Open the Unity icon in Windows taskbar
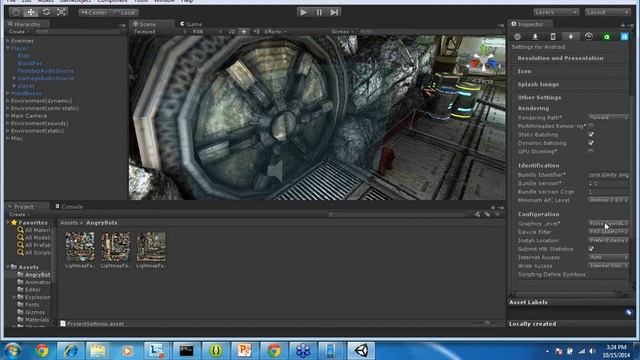Screen dimensions: 640x360 (361, 351)
